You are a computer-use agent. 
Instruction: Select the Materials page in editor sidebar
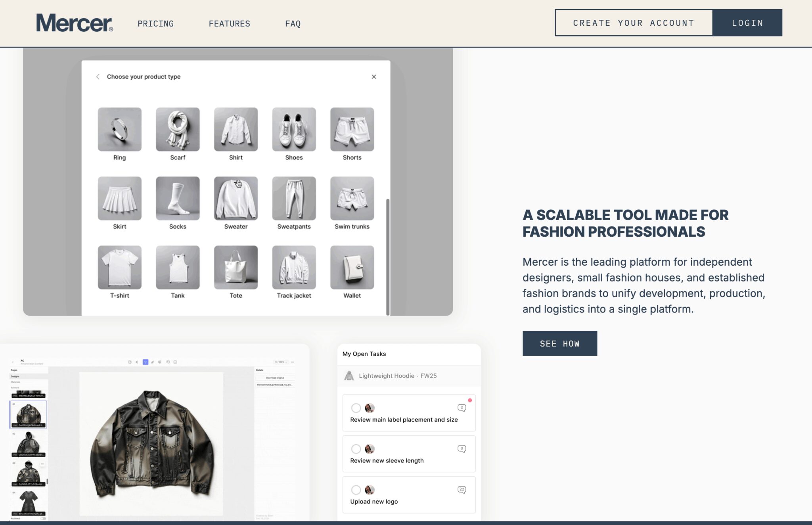(x=28, y=382)
